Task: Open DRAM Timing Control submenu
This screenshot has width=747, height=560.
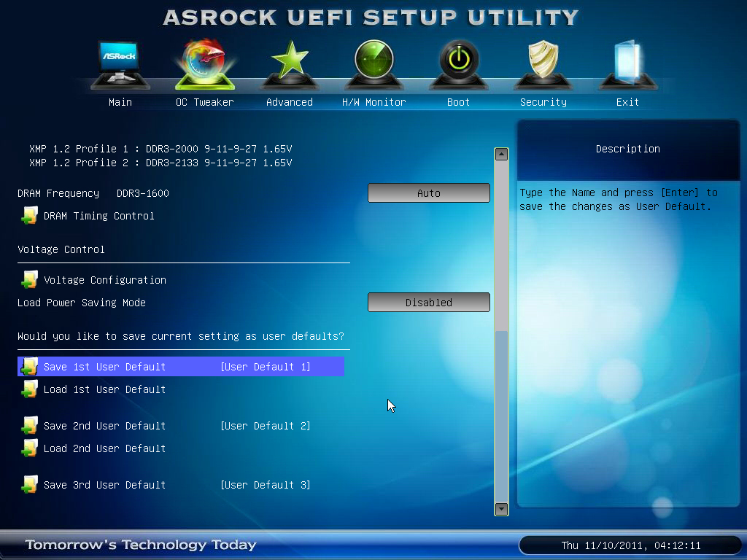Action: point(99,216)
